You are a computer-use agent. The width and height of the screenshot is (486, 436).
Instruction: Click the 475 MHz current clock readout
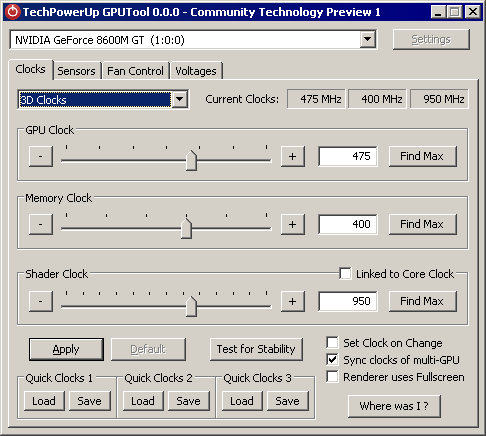316,99
